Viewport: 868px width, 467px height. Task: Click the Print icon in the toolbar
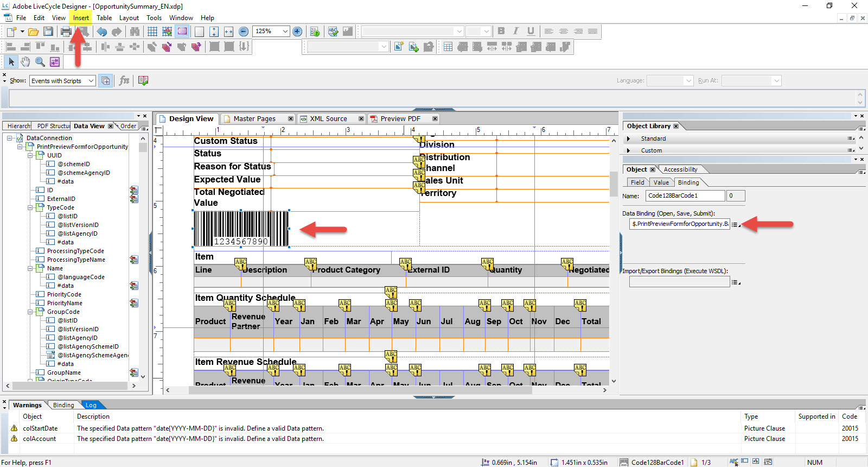click(x=66, y=31)
